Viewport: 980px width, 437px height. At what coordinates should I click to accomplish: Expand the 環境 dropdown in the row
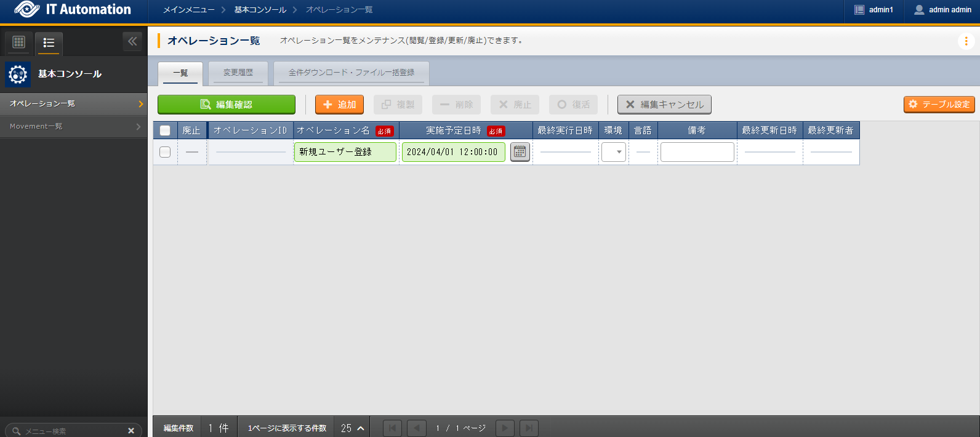613,152
